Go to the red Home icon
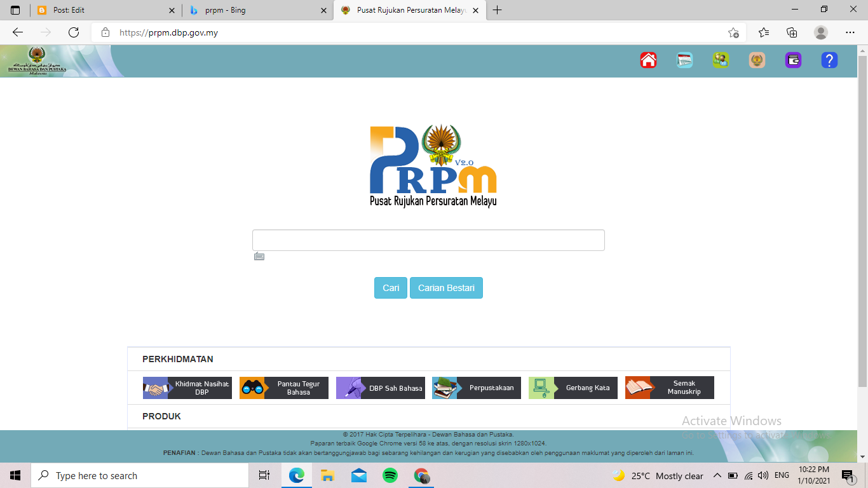The height and width of the screenshot is (488, 868). tap(648, 60)
